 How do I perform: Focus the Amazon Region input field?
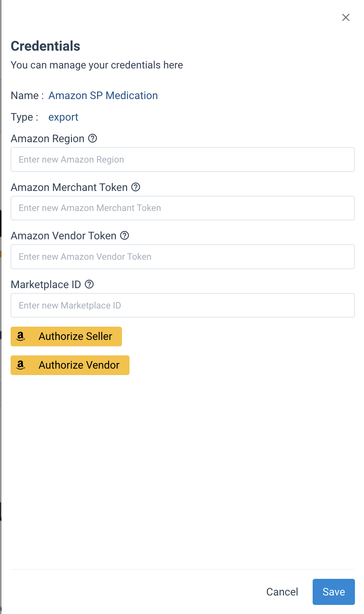(x=182, y=160)
